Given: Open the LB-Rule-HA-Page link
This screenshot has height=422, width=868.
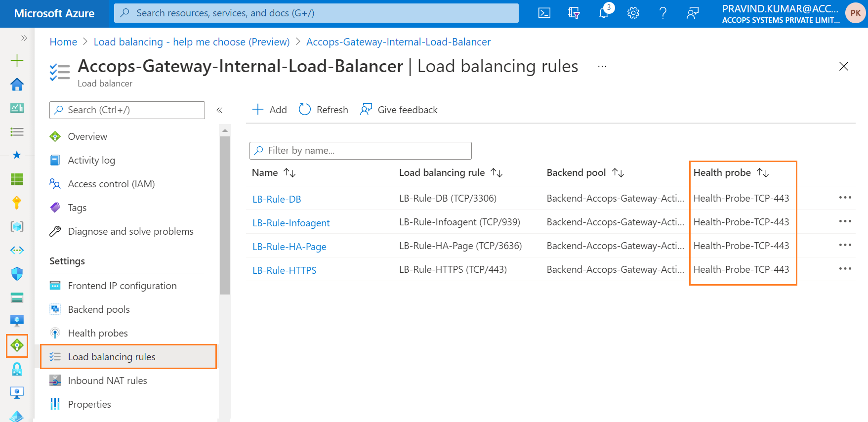Looking at the screenshot, I should 289,247.
